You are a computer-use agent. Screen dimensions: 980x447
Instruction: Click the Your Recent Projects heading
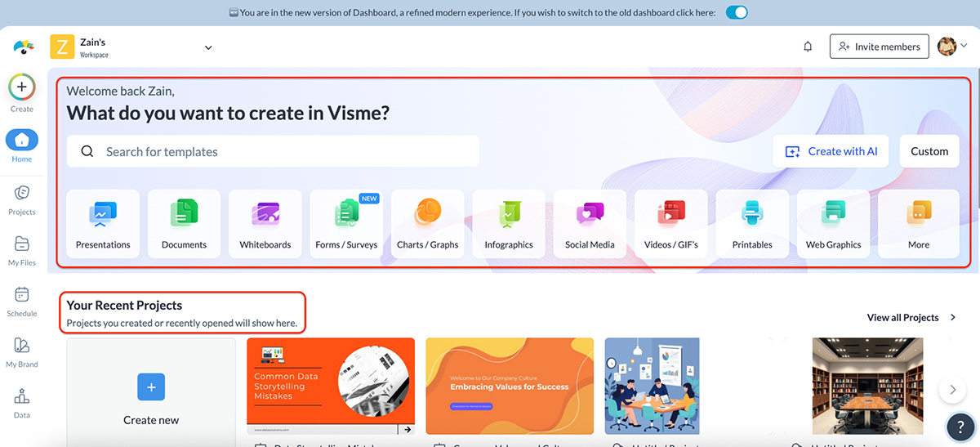pos(124,306)
